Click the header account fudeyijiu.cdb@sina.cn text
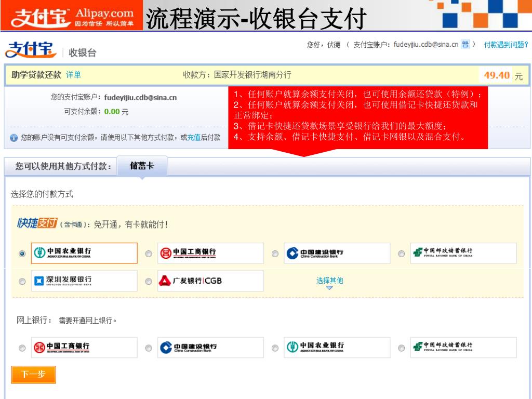 point(426,45)
